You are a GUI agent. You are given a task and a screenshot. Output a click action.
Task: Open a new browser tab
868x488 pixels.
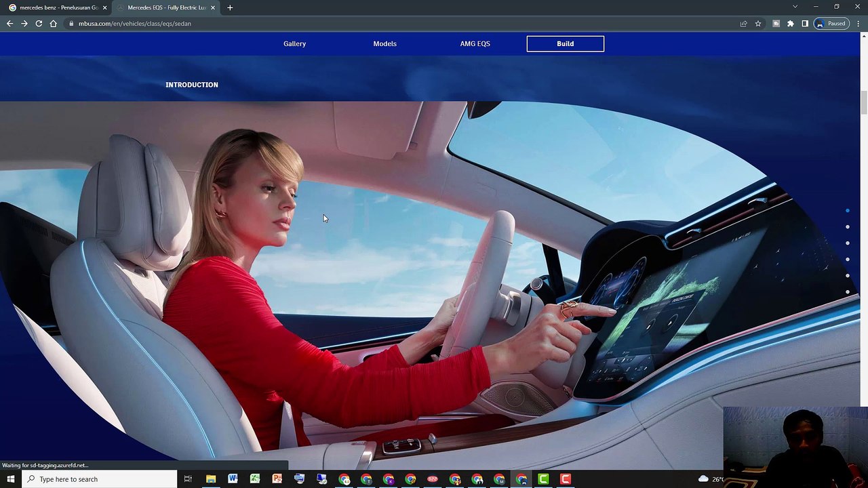[x=230, y=7]
